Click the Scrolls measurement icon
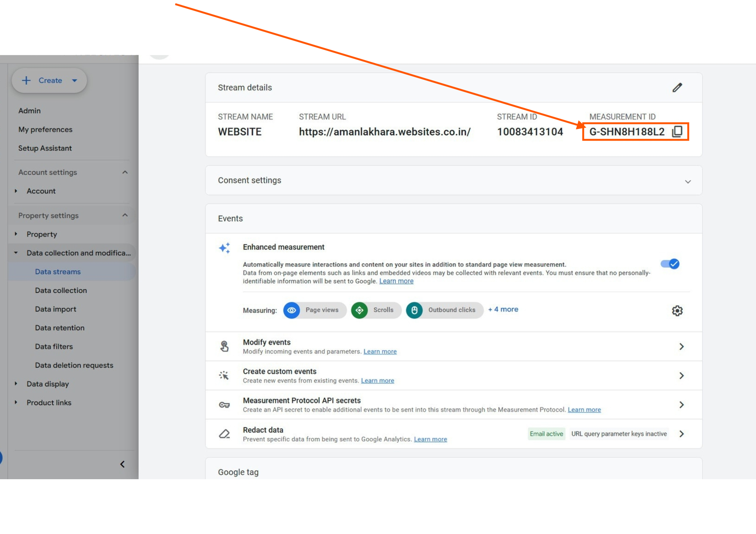Image resolution: width=756 pixels, height=534 pixels. (x=359, y=310)
